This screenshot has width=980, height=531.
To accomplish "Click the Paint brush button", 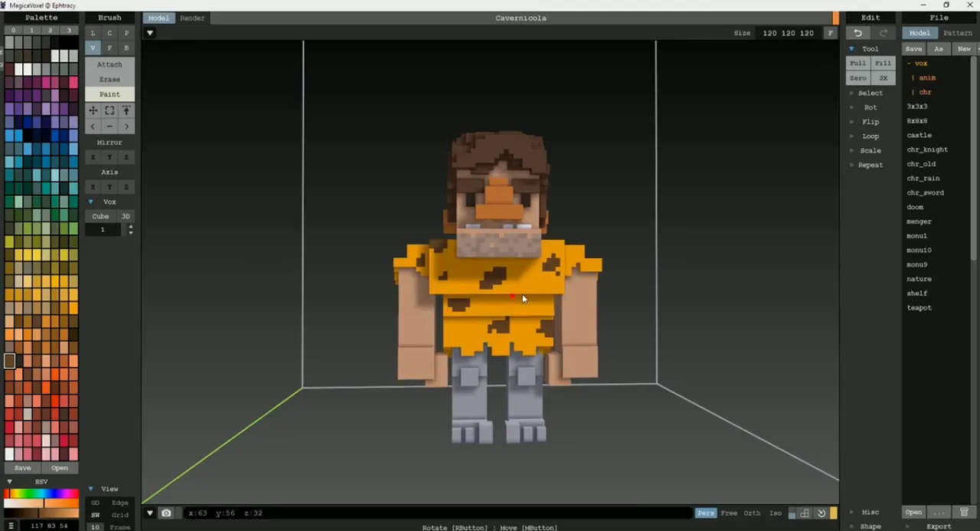I will coord(109,93).
